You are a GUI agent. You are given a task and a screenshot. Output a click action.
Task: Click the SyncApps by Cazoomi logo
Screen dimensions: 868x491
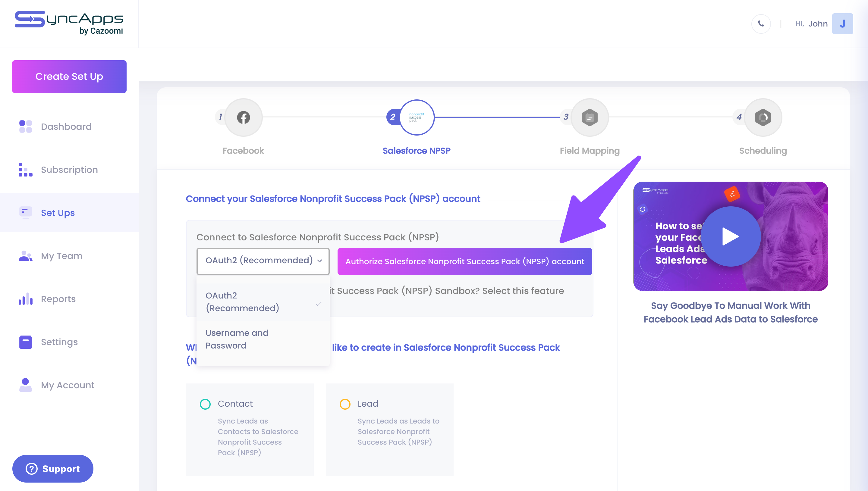point(69,23)
